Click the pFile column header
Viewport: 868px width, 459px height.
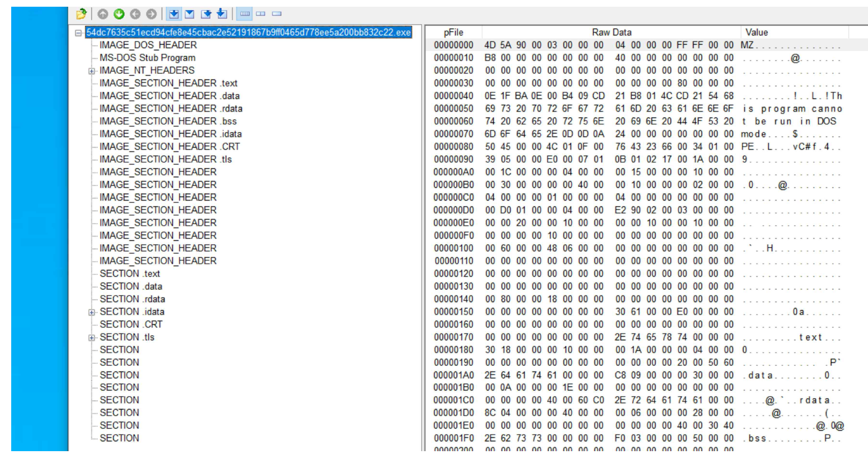point(453,33)
